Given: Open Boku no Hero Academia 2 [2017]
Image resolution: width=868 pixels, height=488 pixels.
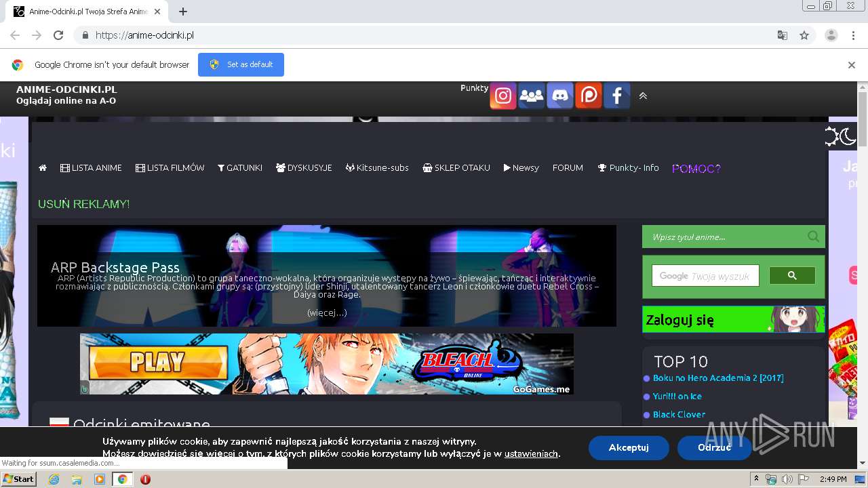Looking at the screenshot, I should (x=718, y=378).
